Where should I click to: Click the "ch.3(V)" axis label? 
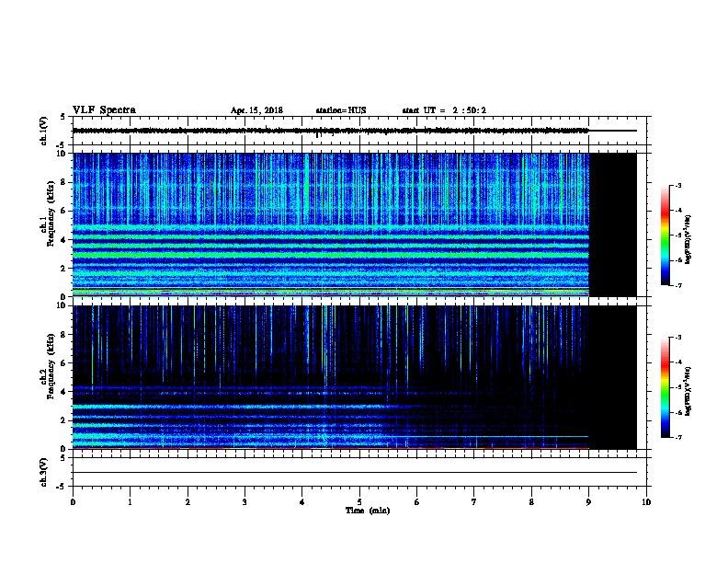[x=43, y=472]
